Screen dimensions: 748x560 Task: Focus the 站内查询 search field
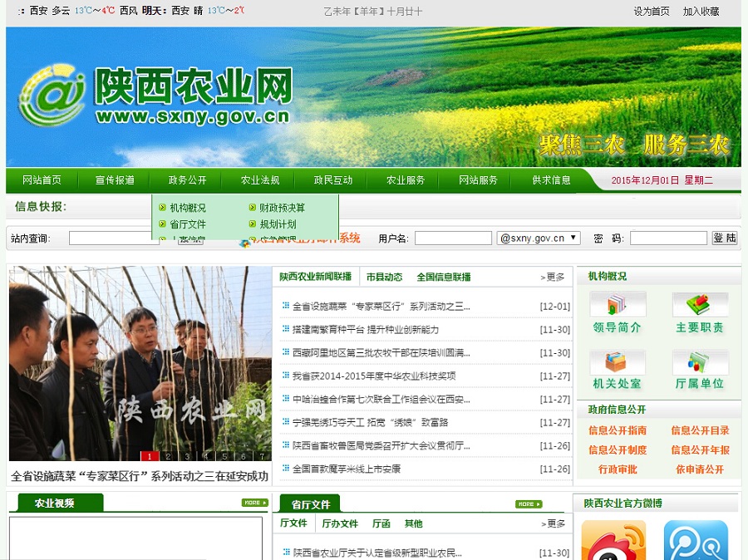click(x=114, y=238)
